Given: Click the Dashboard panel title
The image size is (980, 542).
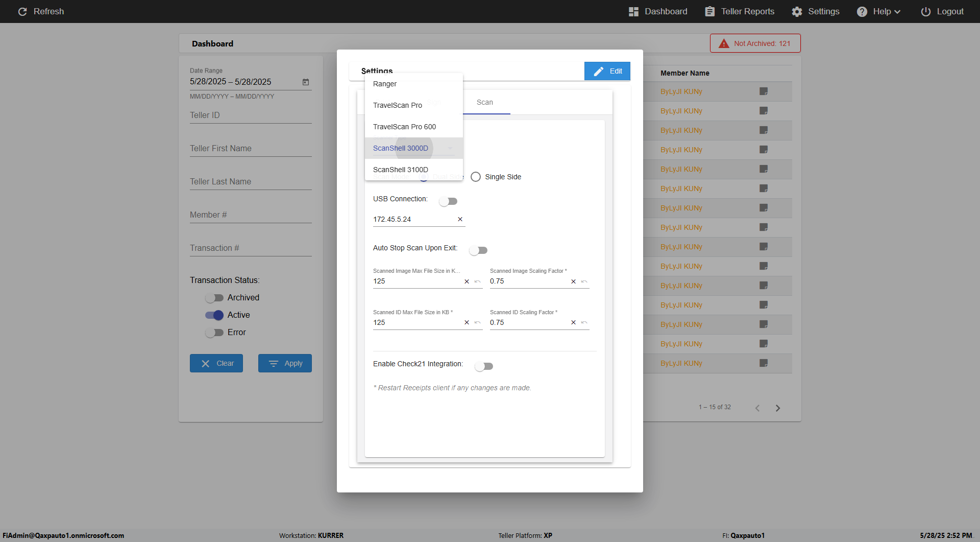Looking at the screenshot, I should pyautogui.click(x=212, y=43).
